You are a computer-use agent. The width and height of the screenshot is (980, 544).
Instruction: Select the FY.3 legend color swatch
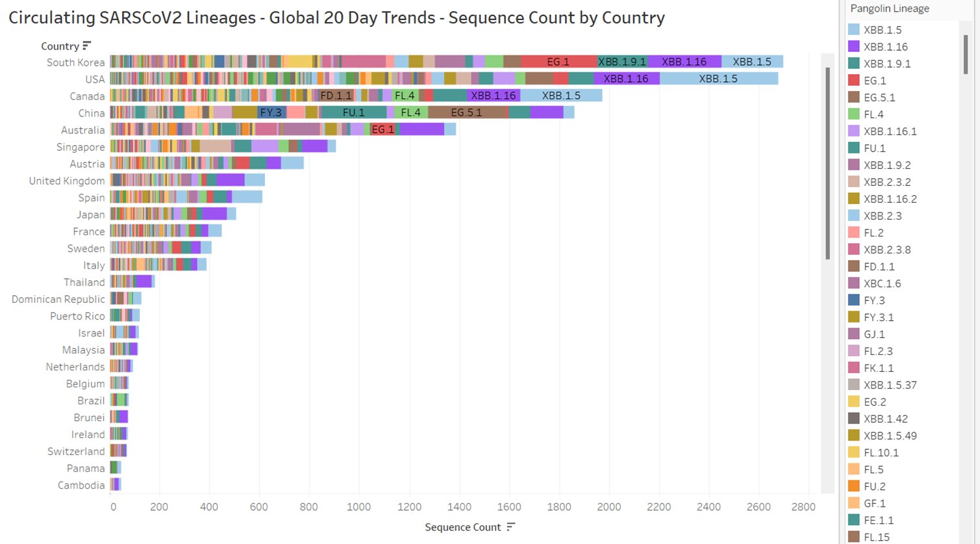tap(855, 300)
